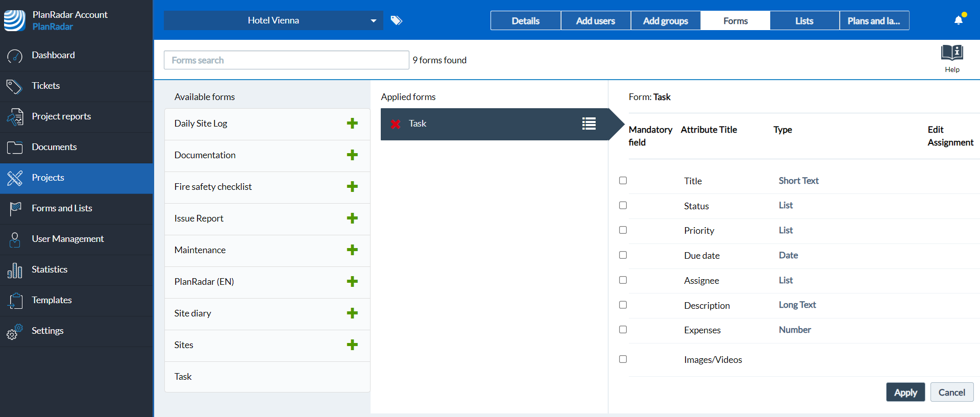
Task: Mark Images/Videos as mandatory field
Action: [x=623, y=359]
